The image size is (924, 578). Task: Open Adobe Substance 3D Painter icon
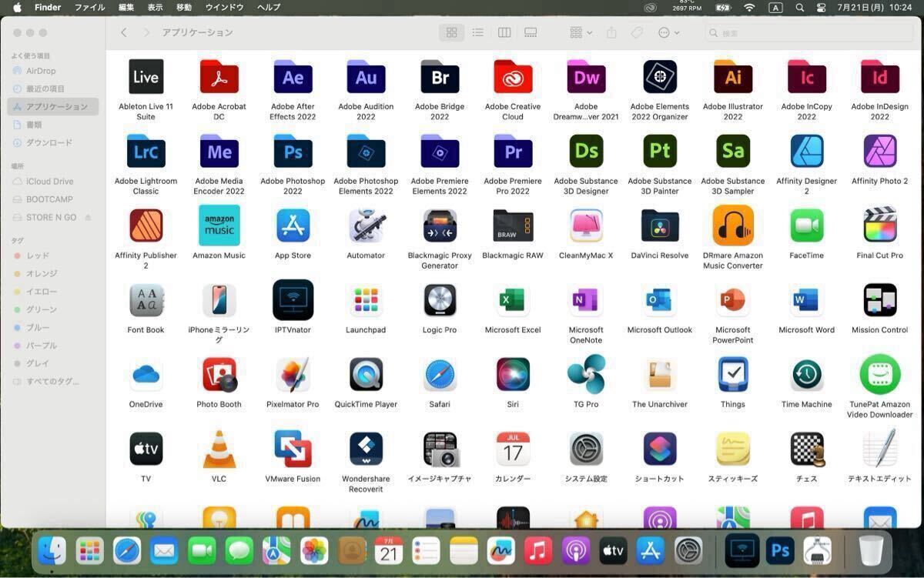(x=660, y=151)
